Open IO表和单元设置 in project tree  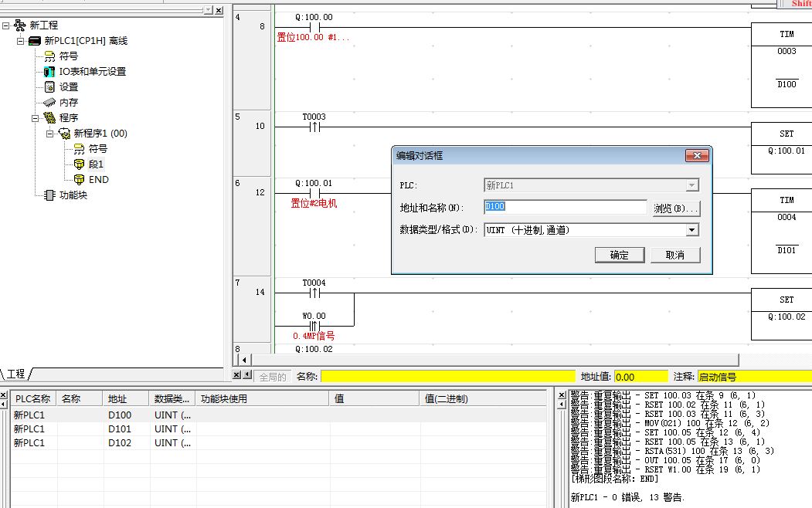[50, 72]
